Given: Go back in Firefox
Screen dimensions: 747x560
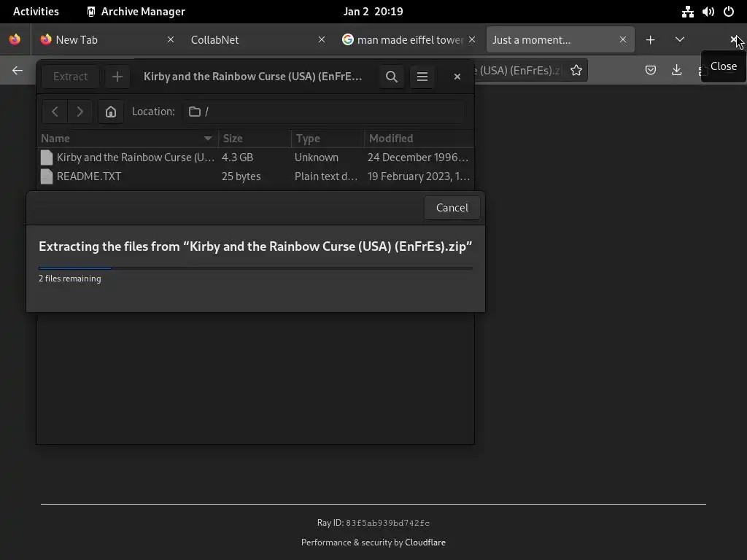Looking at the screenshot, I should 18,71.
